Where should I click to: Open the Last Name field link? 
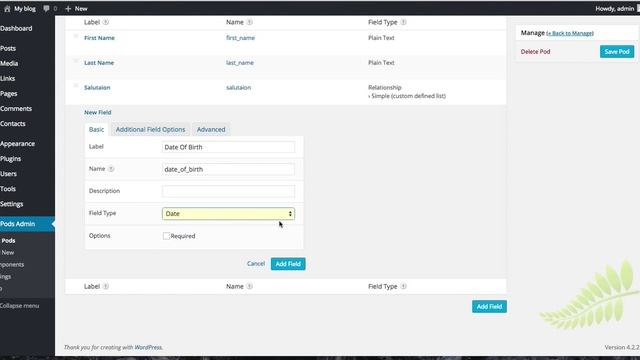pos(99,63)
